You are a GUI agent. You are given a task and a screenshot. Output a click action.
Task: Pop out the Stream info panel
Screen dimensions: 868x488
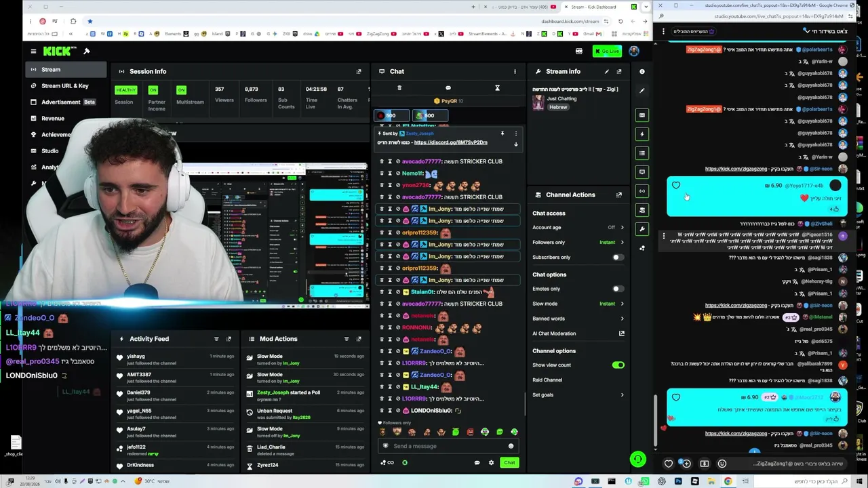click(618, 71)
